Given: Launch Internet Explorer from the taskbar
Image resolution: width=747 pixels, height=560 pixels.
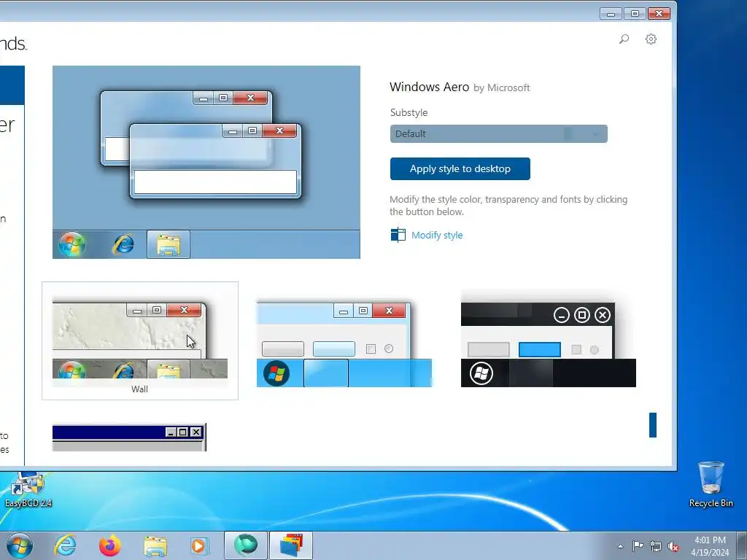Looking at the screenshot, I should pyautogui.click(x=65, y=545).
